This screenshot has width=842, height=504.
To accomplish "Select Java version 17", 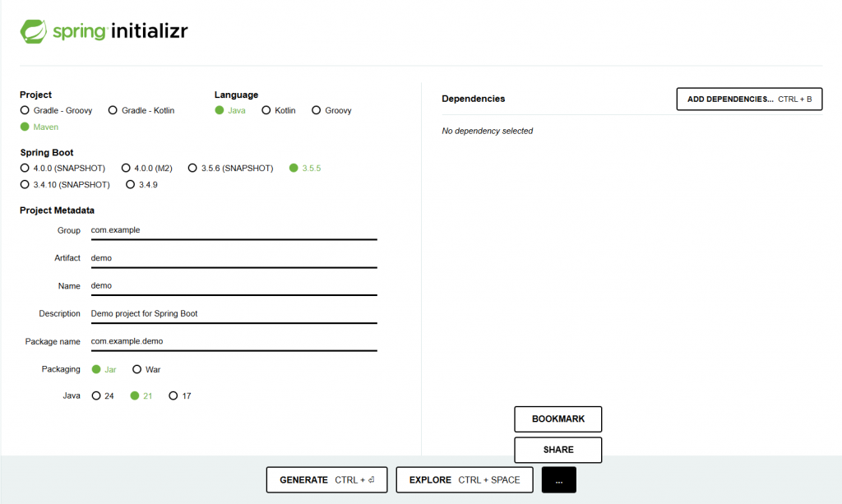I will click(180, 395).
